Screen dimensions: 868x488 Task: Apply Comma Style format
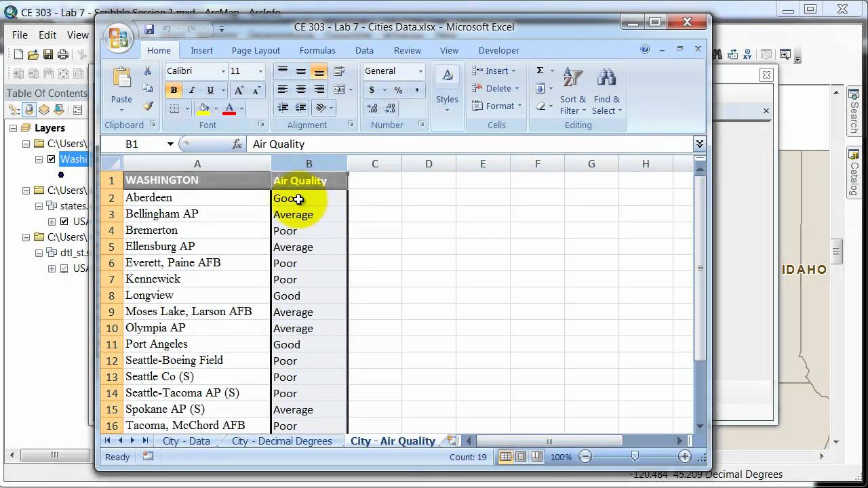coord(416,90)
